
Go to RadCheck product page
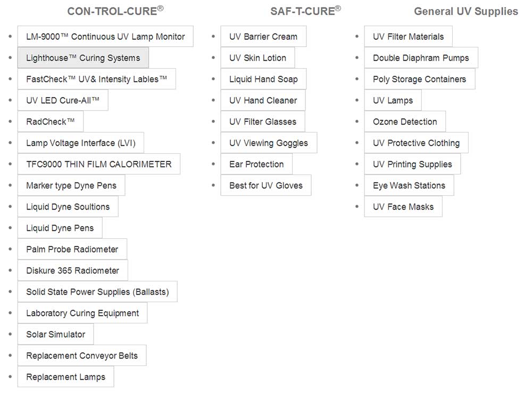tap(51, 121)
